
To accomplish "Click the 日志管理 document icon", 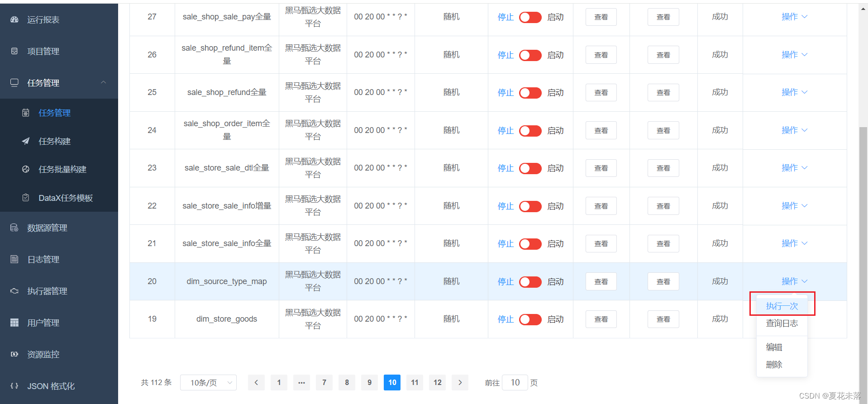I will pos(14,259).
